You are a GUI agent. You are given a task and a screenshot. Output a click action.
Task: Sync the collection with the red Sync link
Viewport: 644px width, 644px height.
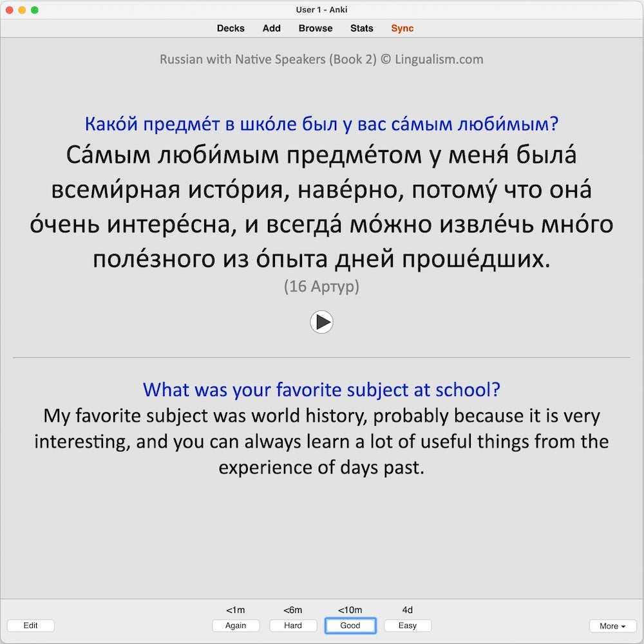402,28
